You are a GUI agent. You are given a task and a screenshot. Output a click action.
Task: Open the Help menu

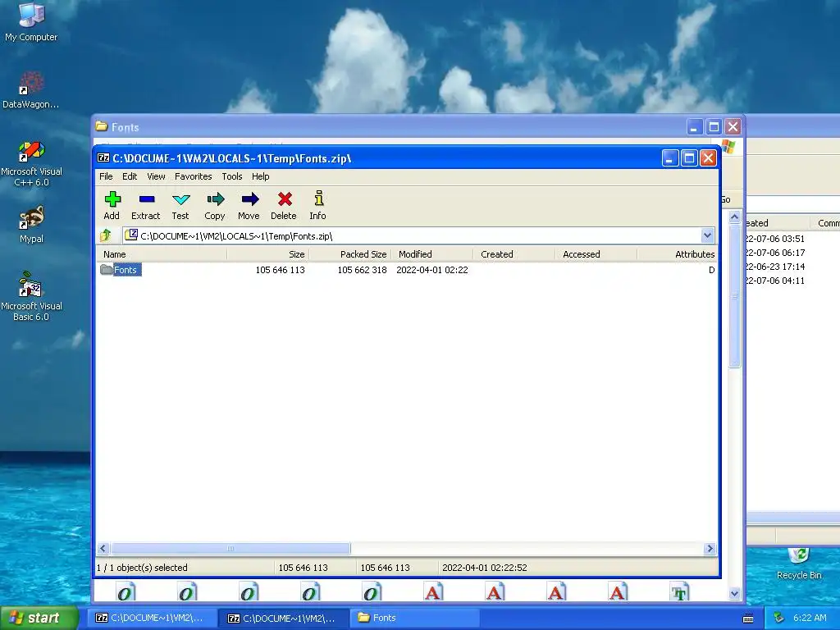[x=260, y=176]
